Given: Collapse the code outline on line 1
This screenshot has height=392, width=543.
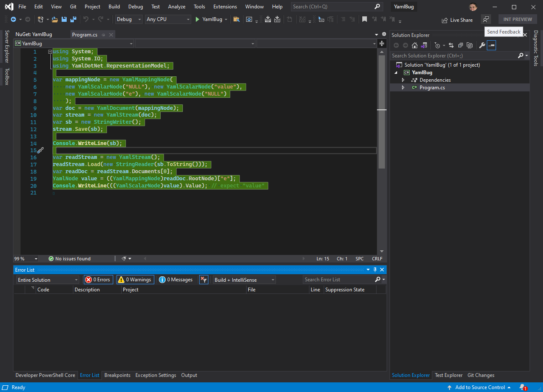Looking at the screenshot, I should coord(49,51).
